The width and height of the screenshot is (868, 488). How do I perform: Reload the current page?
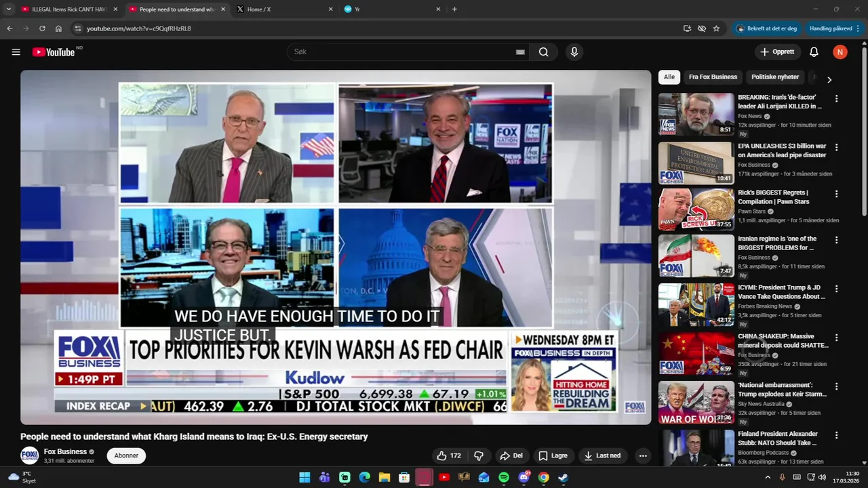42,28
